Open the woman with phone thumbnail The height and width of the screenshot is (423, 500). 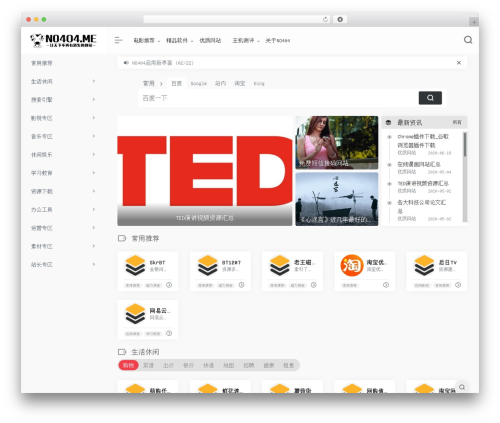pos(337,143)
